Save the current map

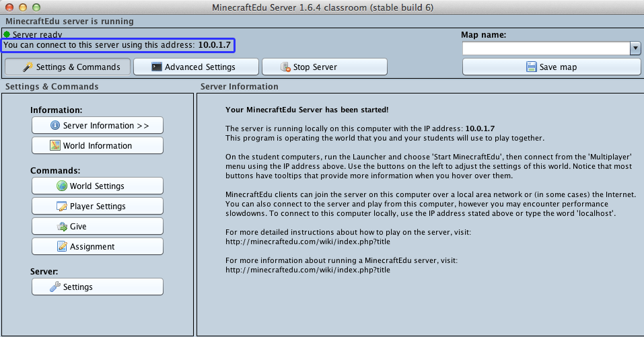(552, 67)
